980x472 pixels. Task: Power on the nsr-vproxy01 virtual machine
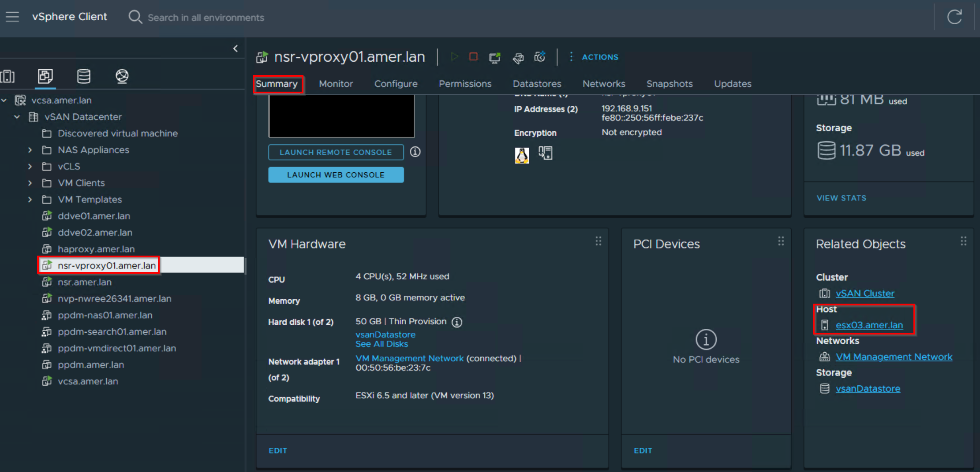pos(455,57)
